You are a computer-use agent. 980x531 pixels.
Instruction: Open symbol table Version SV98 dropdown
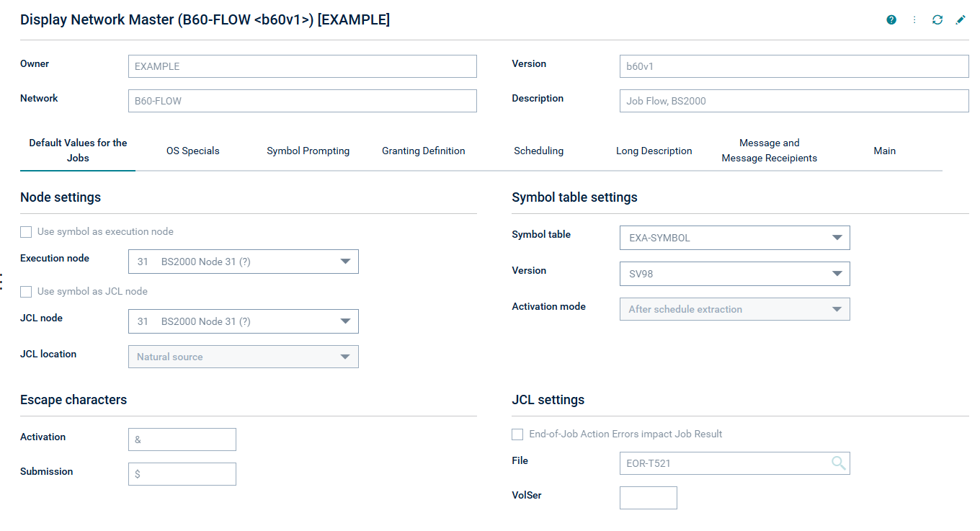[735, 274]
